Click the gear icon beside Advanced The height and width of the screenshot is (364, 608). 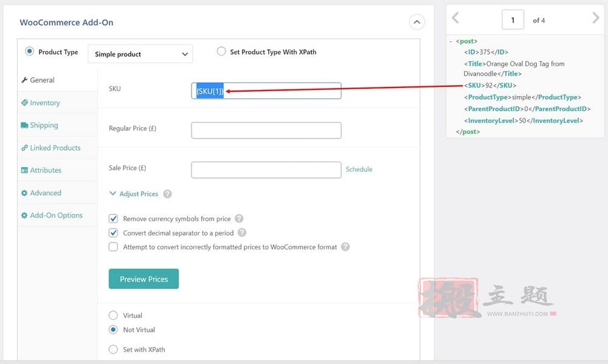24,193
